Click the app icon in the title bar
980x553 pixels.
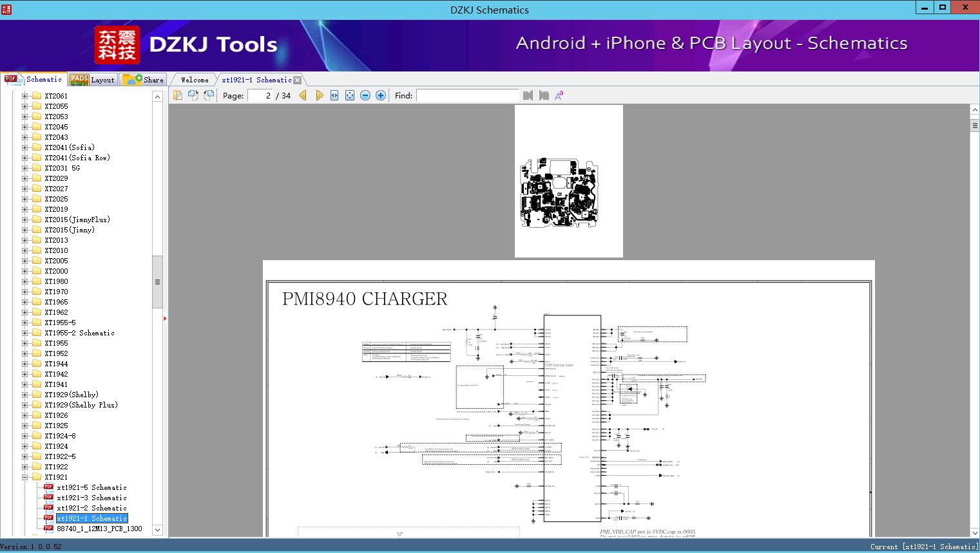click(6, 10)
